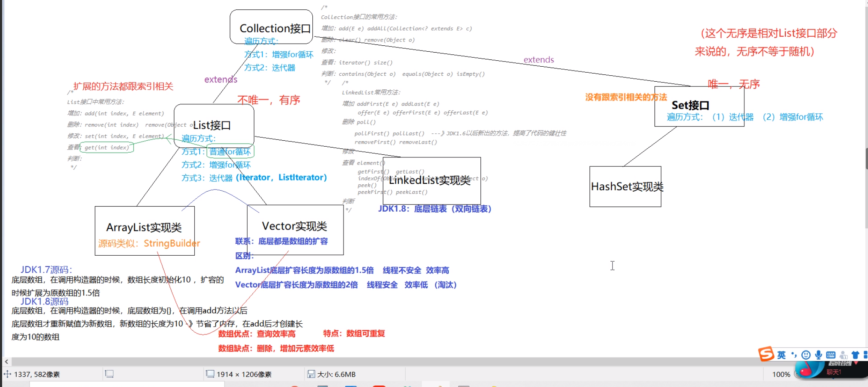The width and height of the screenshot is (868, 387).
Task: Click the extends label on the Set接口 line
Action: click(x=539, y=59)
